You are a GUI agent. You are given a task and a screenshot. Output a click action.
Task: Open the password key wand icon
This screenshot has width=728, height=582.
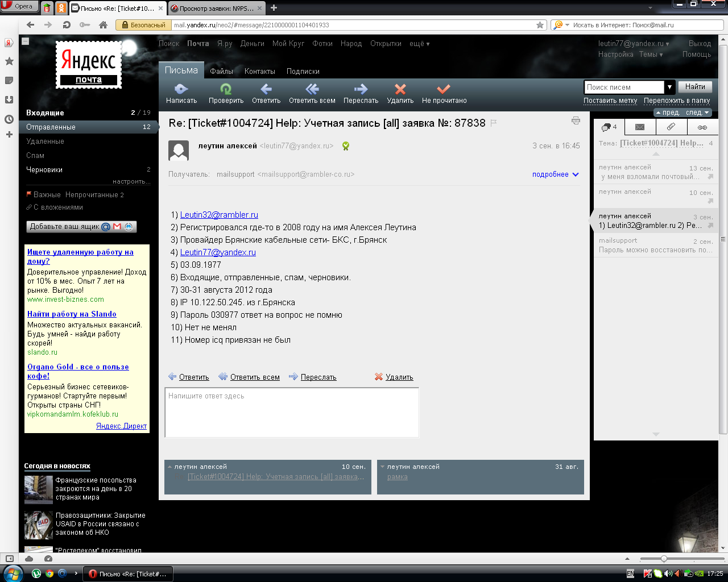coord(85,25)
